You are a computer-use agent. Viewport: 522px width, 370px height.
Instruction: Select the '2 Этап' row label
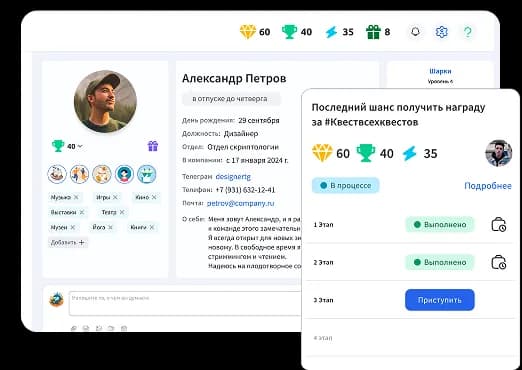click(x=323, y=263)
